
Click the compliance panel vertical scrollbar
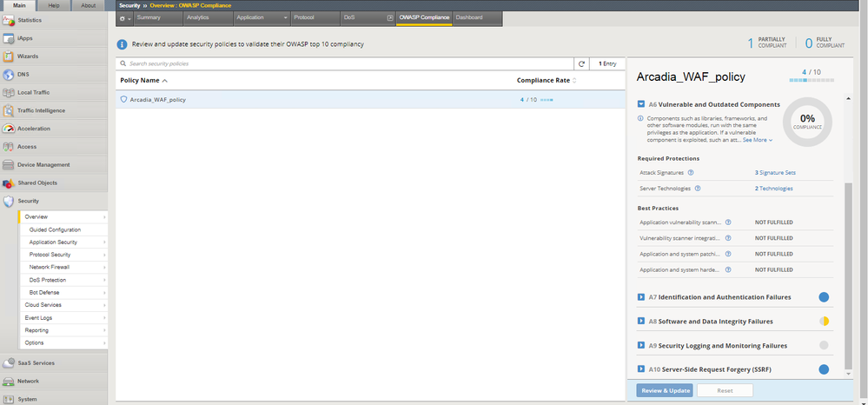[849, 276]
